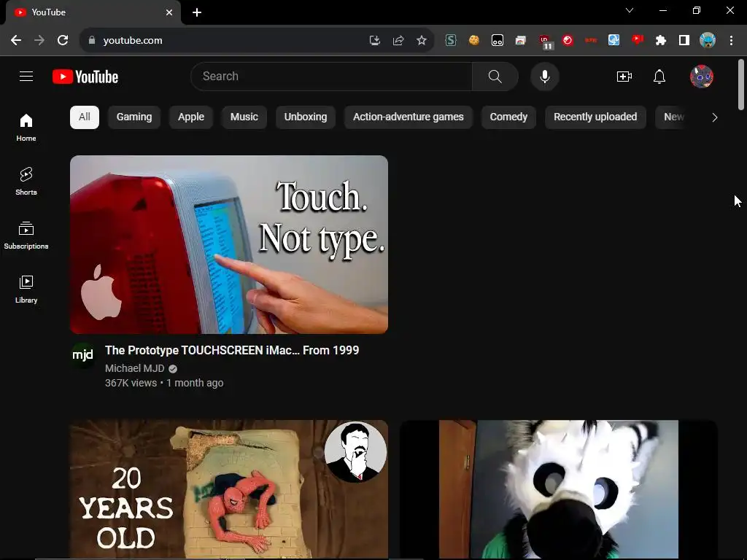Viewport: 747px width, 560px height.
Task: Open Chrome three-dot menu
Action: (x=731, y=41)
